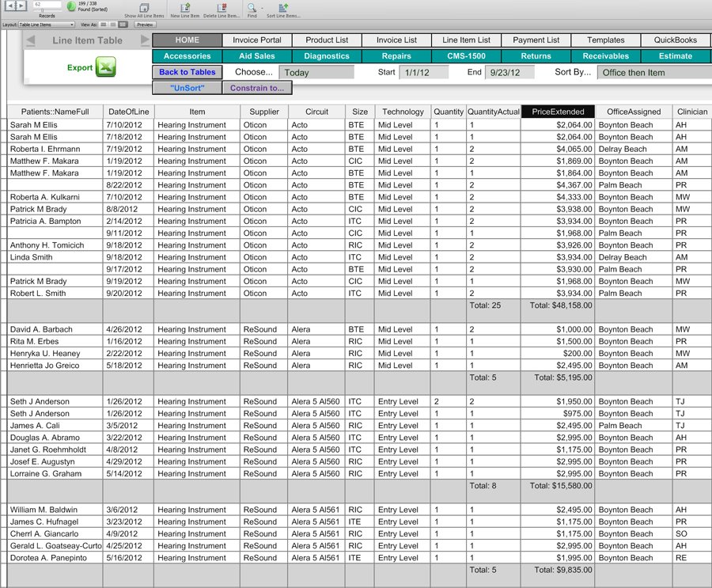This screenshot has width=712, height=588.
Task: Open the Invoice Portal tab
Action: click(257, 40)
